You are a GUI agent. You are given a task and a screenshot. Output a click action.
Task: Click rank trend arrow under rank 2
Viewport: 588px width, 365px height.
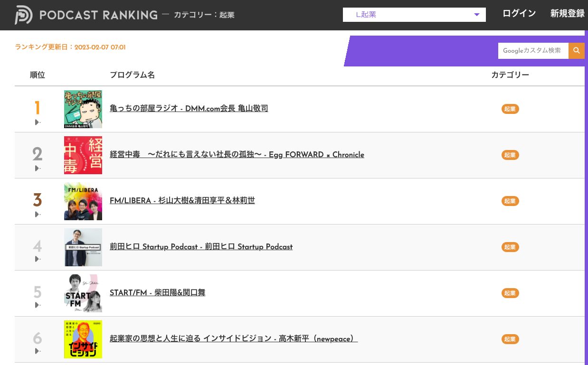click(x=38, y=168)
